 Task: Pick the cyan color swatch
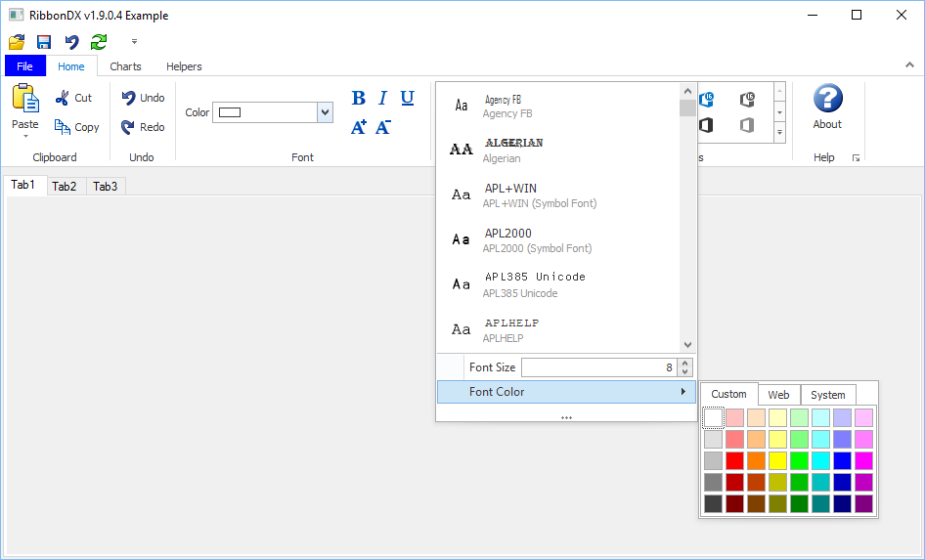tap(820, 460)
